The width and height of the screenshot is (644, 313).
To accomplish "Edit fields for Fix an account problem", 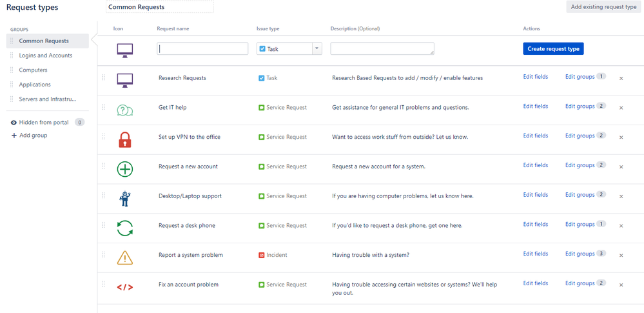I will [536, 283].
